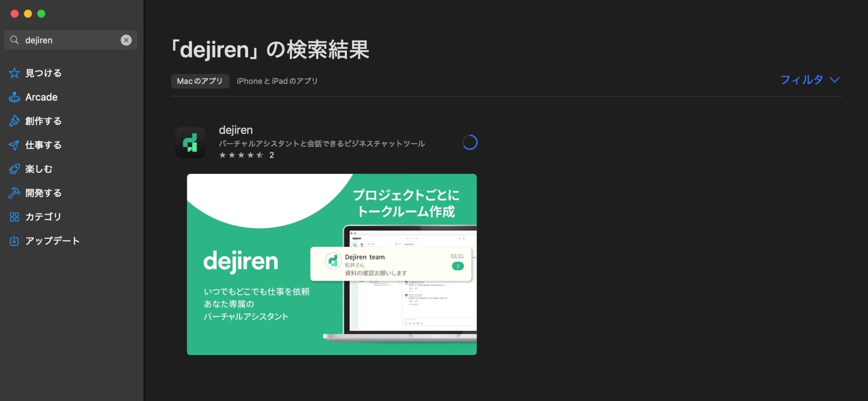The width and height of the screenshot is (868, 401).
Task: Click the search magnifier icon
Action: (14, 40)
